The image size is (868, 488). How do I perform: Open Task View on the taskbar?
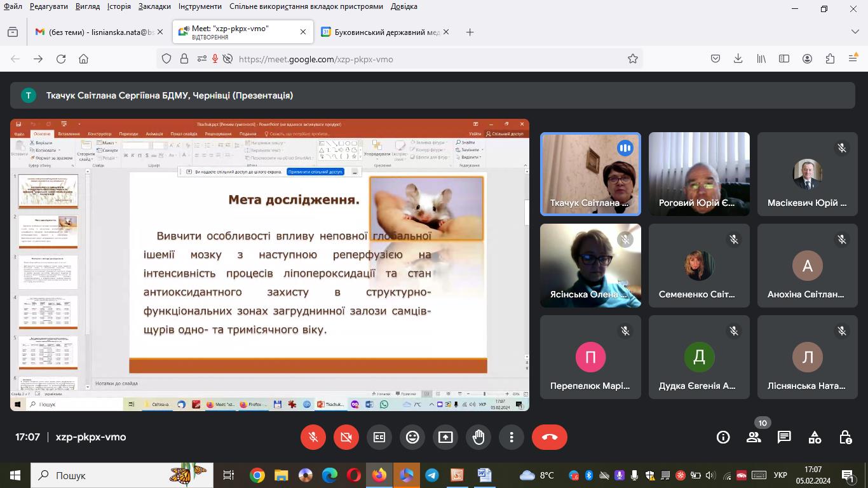[x=229, y=475]
